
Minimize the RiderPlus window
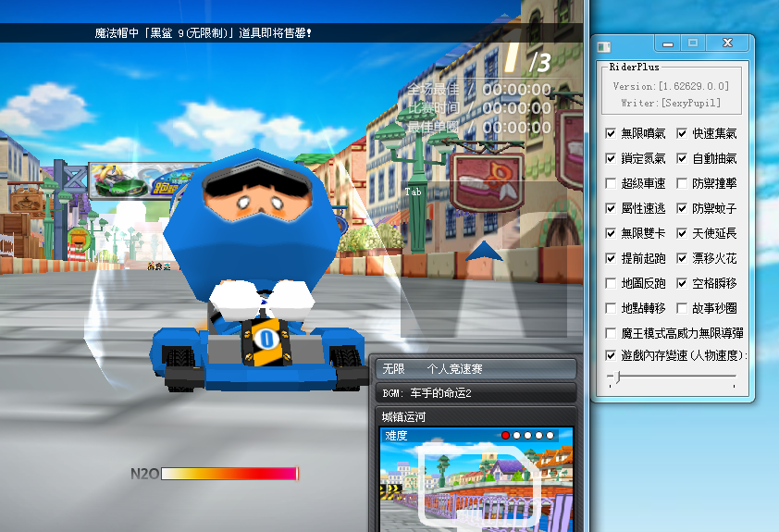click(x=668, y=43)
